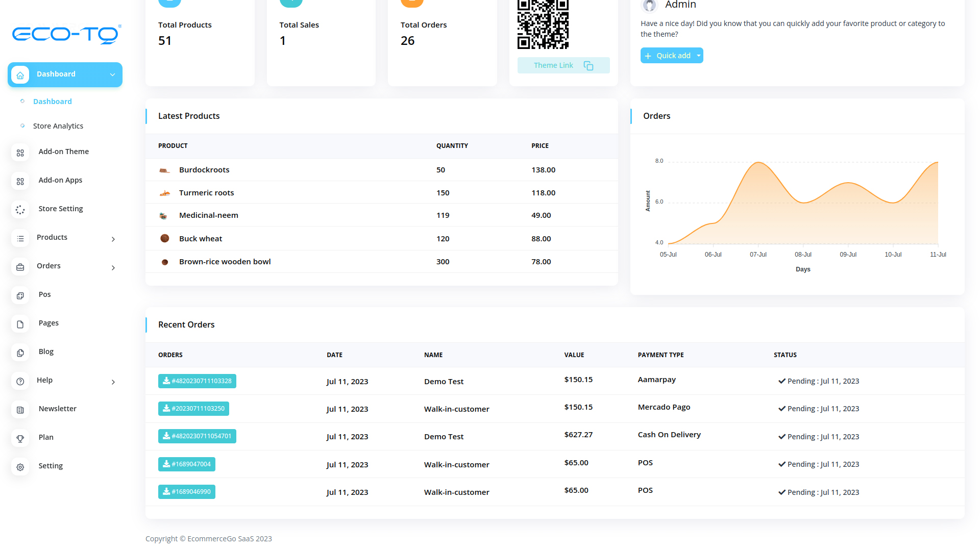The width and height of the screenshot is (980, 551).
Task: Open the Quick add dropdown arrow
Action: pos(698,56)
